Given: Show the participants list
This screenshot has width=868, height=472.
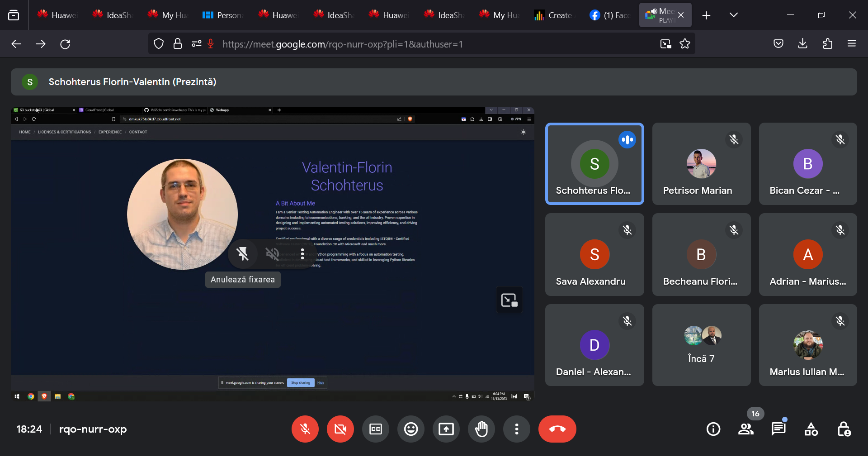Looking at the screenshot, I should pos(745,429).
